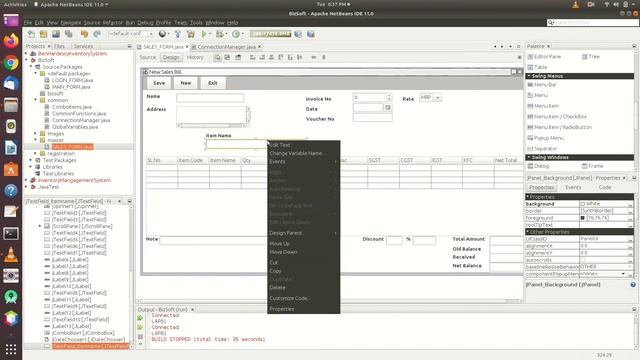Screen dimensions: 640x360
Task: Click the background white color swatch
Action: (582, 204)
